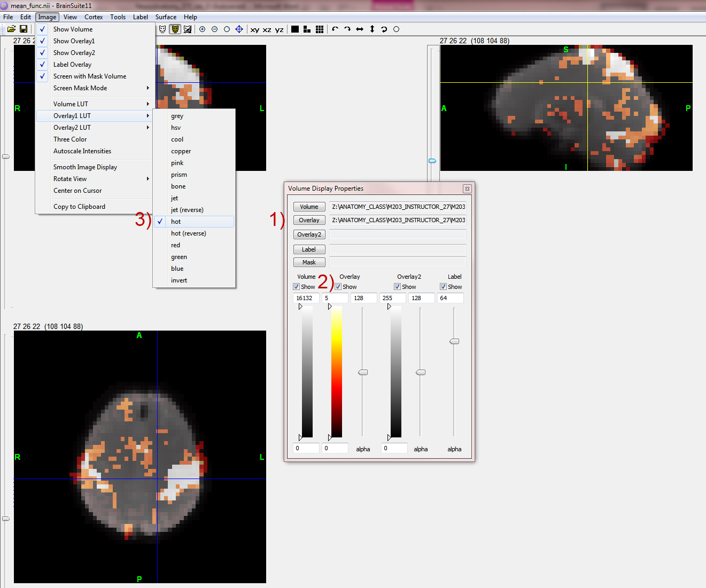Expand Rotate View submenu
Screen dimensions: 706x588
point(95,179)
